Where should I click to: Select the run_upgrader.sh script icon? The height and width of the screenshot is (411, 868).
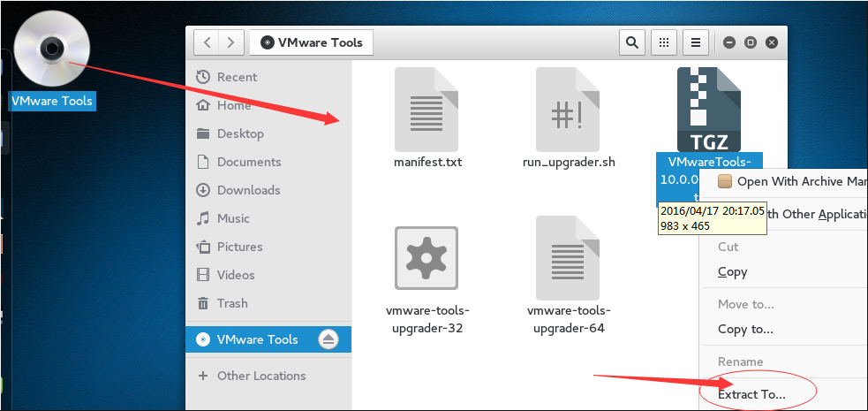pyautogui.click(x=568, y=110)
